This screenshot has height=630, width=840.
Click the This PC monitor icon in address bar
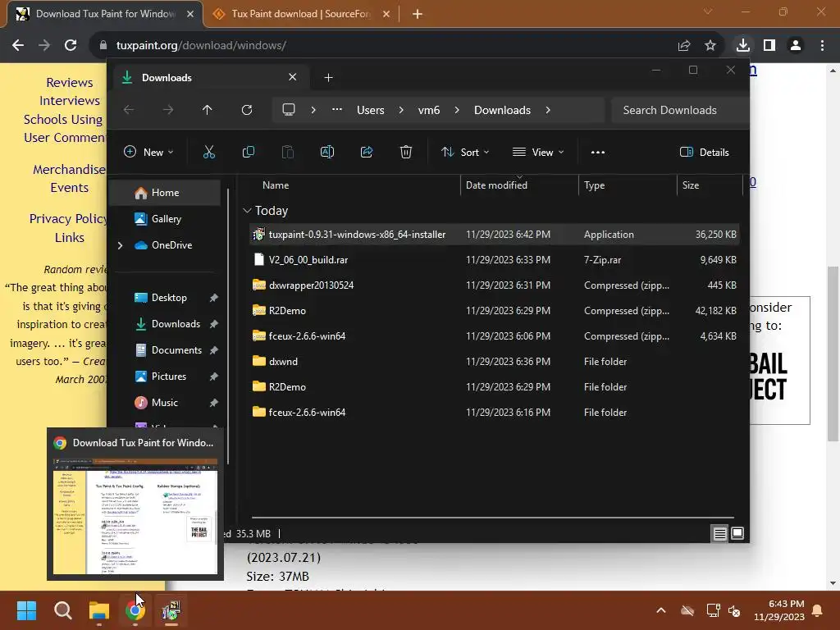click(289, 110)
